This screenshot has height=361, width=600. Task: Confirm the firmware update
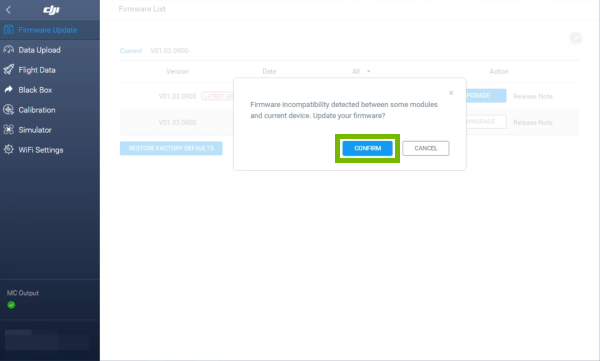pyautogui.click(x=367, y=148)
